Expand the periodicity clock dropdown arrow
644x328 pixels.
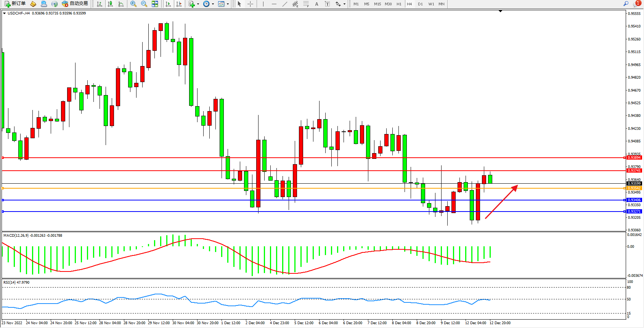pyautogui.click(x=213, y=4)
